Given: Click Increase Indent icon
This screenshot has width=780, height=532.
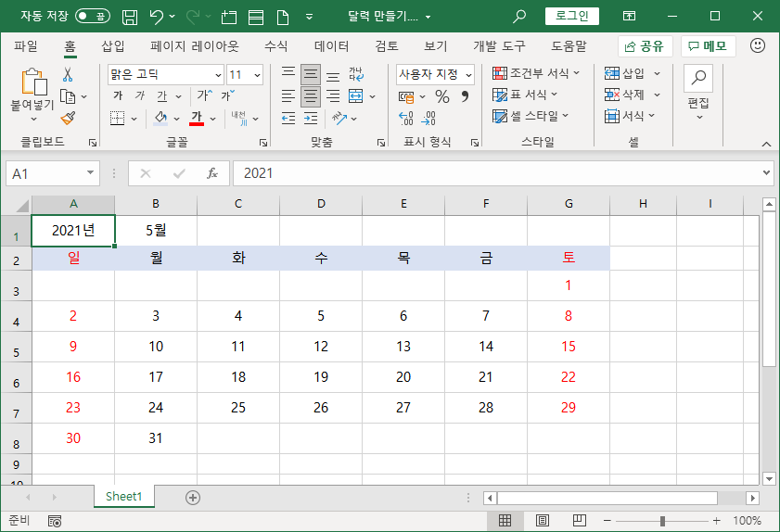Looking at the screenshot, I should (x=311, y=119).
